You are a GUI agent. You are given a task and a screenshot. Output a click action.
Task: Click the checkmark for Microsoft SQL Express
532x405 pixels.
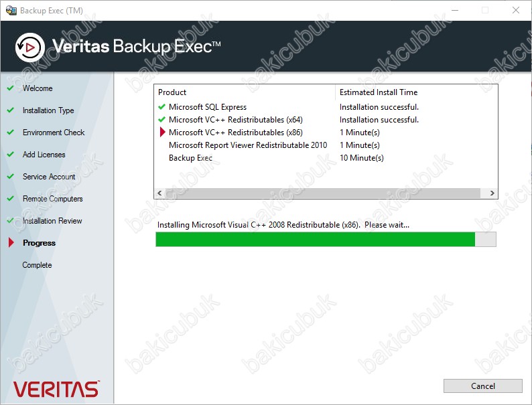point(162,107)
